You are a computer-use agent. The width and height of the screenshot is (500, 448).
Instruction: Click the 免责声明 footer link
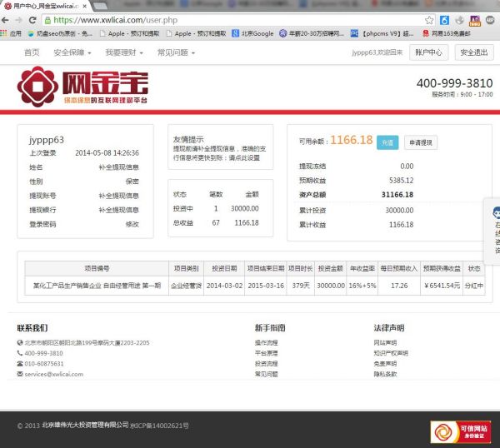tap(385, 364)
